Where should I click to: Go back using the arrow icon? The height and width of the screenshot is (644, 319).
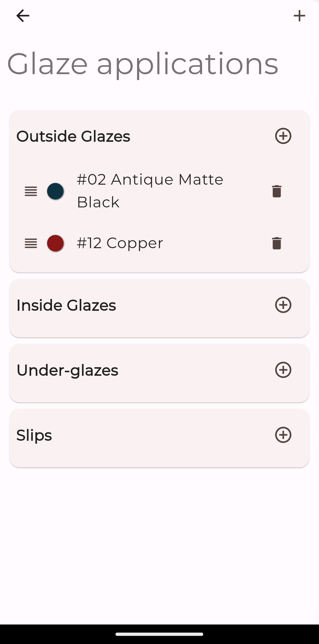[x=23, y=16]
